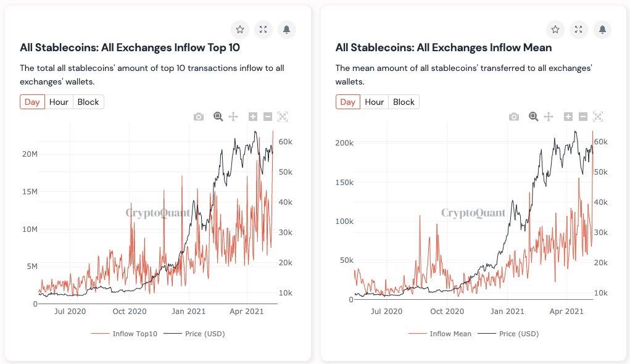Activate the zoom tool on the Inflow Mean chart
630x364 pixels.
pyautogui.click(x=533, y=116)
